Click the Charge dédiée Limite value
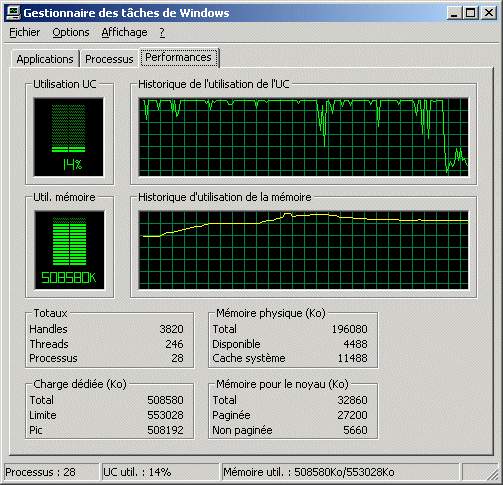Viewport: 503px width, 485px height. click(x=165, y=415)
